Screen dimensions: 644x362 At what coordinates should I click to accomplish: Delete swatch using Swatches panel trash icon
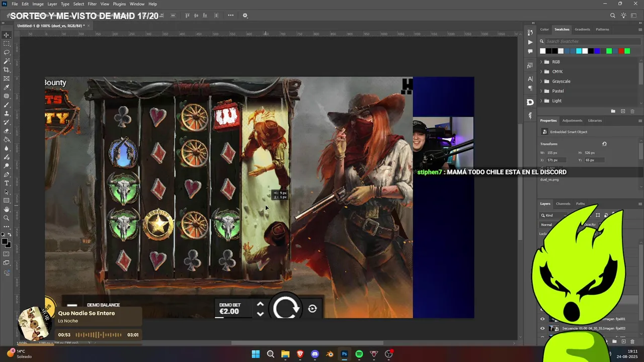(x=632, y=111)
